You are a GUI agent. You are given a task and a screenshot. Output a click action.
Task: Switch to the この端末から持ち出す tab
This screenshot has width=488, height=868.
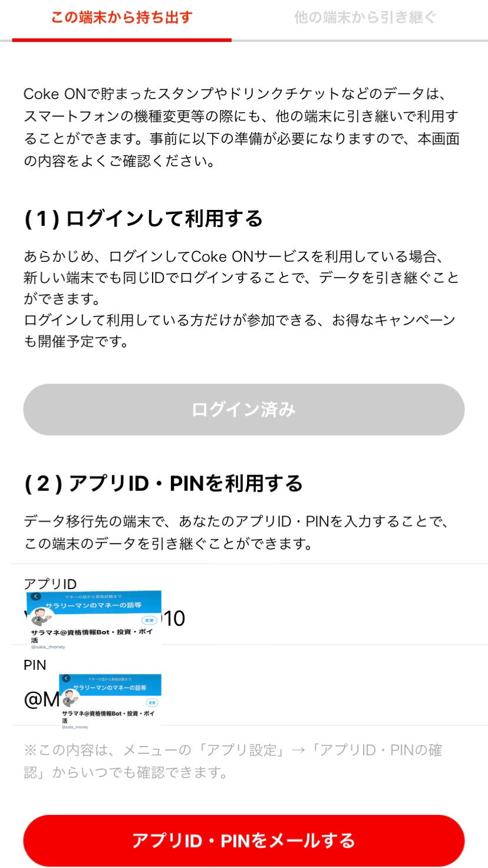[121, 18]
